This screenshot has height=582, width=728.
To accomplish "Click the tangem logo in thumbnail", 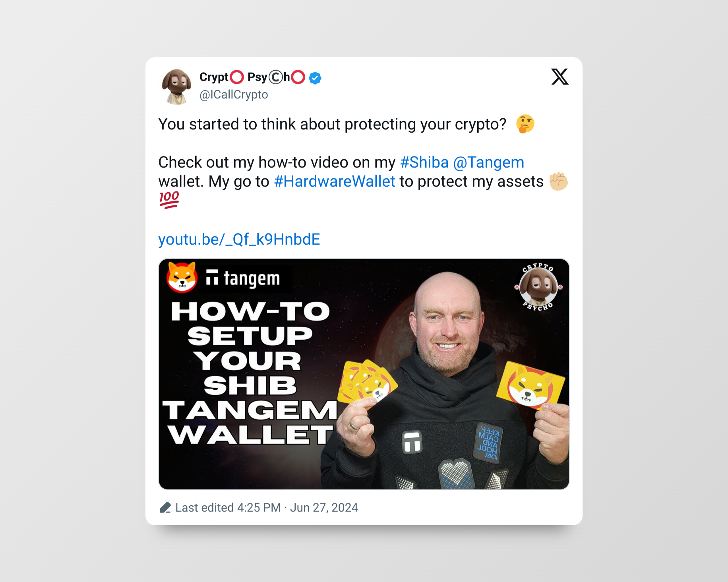I will coord(243,278).
